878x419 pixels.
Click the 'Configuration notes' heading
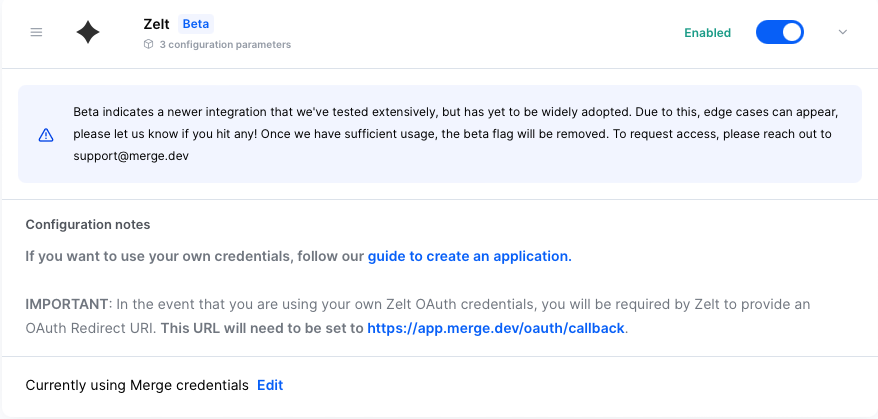(x=88, y=225)
